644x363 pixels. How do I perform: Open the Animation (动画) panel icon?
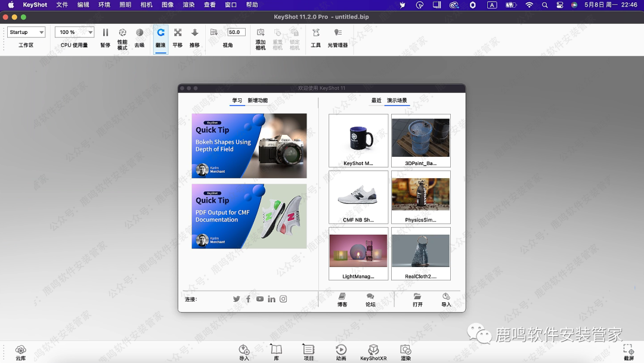[x=341, y=352]
